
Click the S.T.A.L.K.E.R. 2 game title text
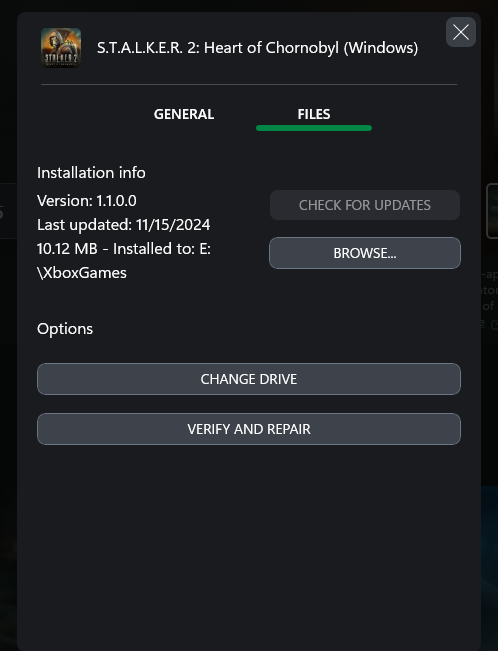[x=258, y=48]
